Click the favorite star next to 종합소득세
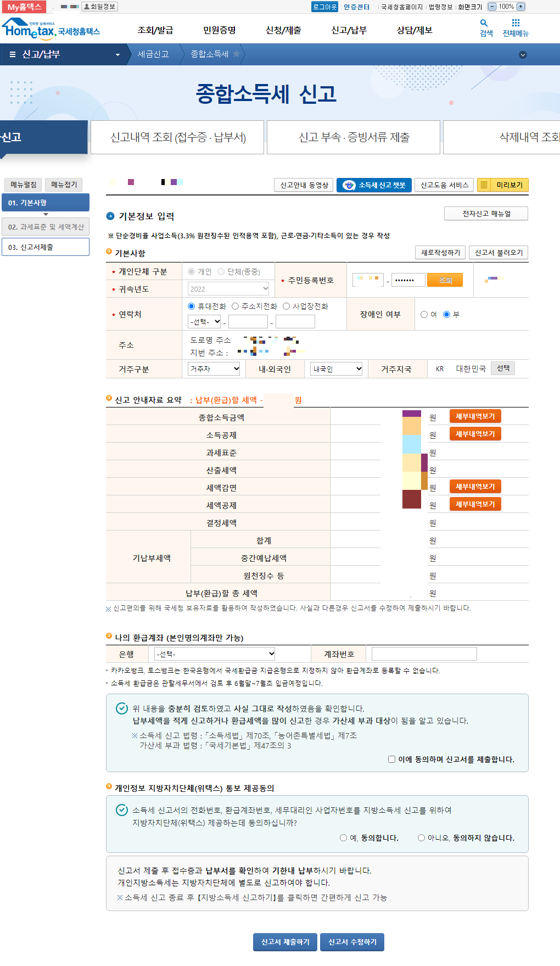This screenshot has width=560, height=966. pos(236,54)
